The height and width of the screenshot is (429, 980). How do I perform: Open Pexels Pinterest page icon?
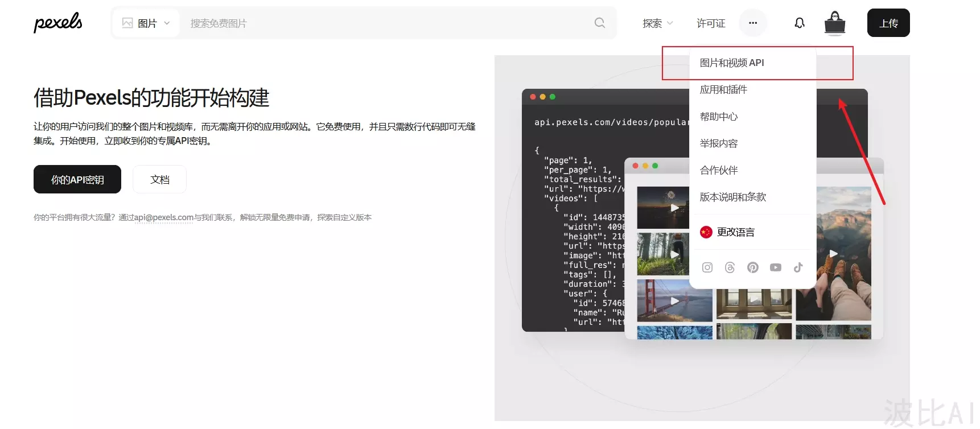coord(753,267)
